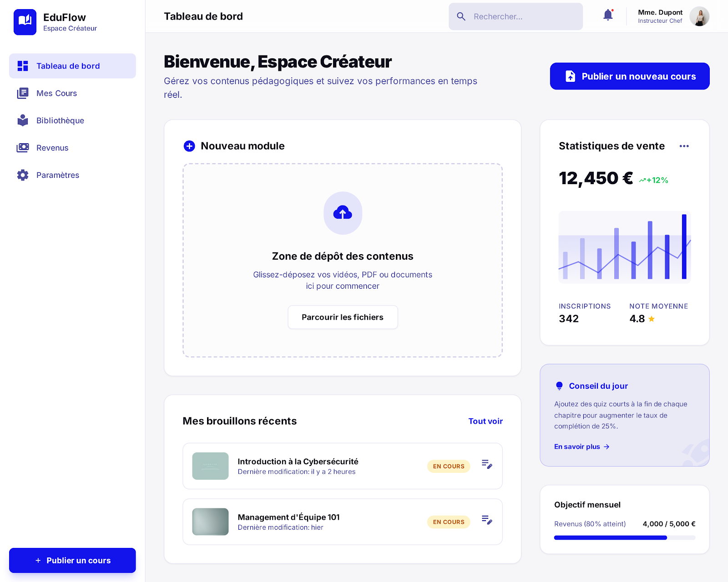728x582 pixels.
Task: Open Statistiques de vente options menu
Action: [684, 146]
